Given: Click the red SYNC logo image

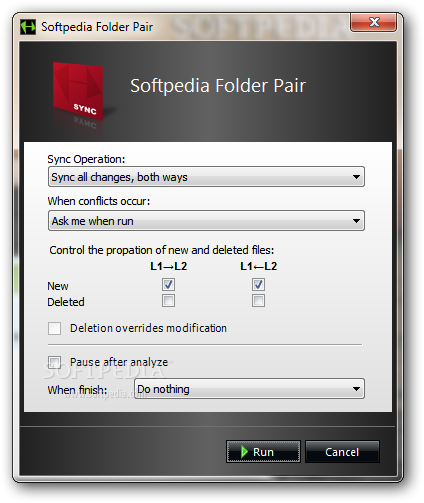Looking at the screenshot, I should point(79,91).
